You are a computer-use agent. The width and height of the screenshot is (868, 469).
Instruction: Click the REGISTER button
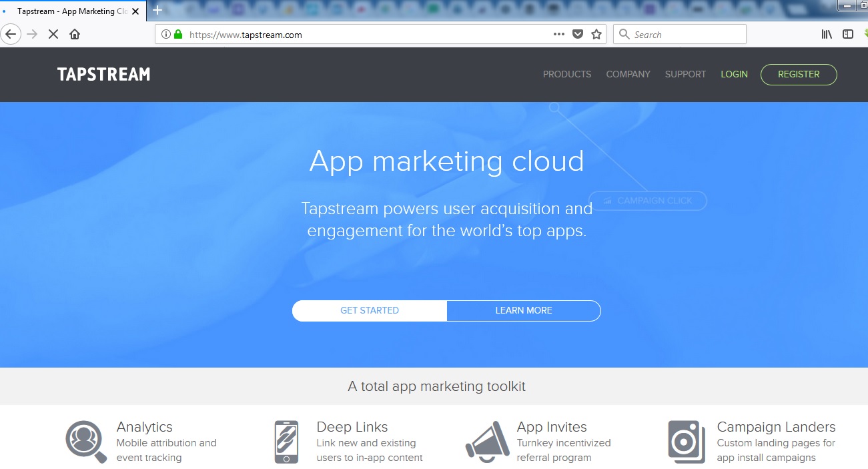click(x=799, y=74)
